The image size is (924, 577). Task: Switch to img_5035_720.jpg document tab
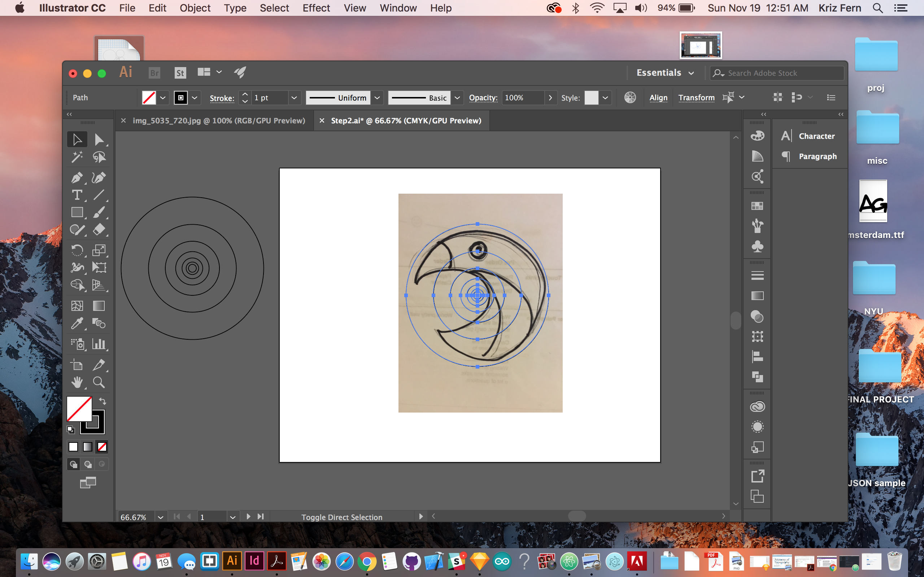click(x=218, y=120)
